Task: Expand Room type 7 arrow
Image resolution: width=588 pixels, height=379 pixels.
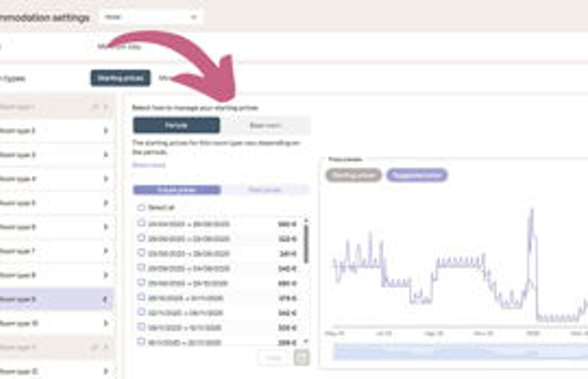Action: pyautogui.click(x=106, y=251)
